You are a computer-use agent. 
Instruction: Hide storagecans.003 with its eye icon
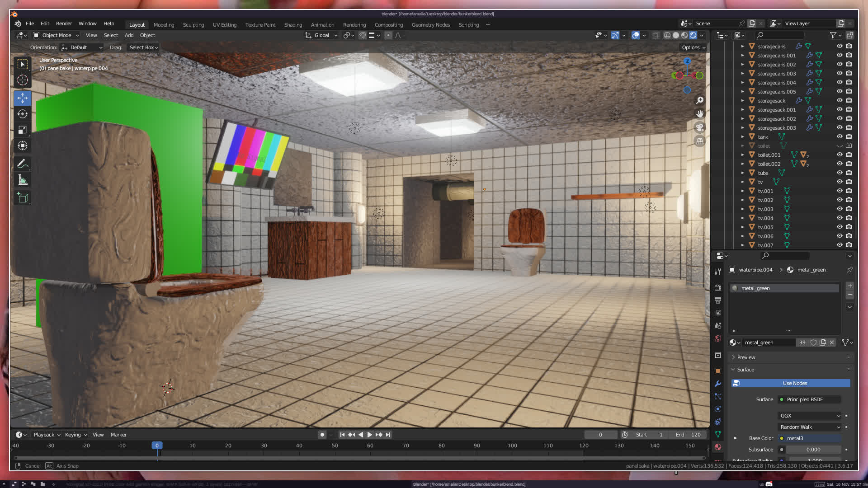click(x=840, y=73)
